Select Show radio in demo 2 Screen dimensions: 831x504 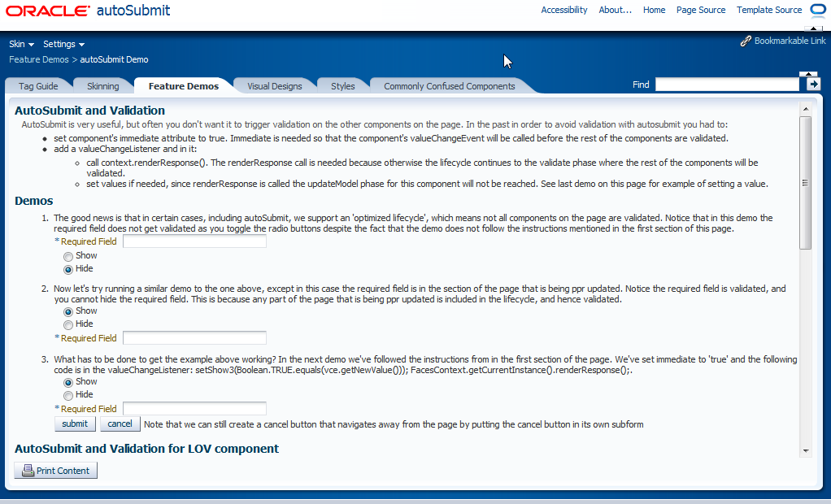(67, 311)
